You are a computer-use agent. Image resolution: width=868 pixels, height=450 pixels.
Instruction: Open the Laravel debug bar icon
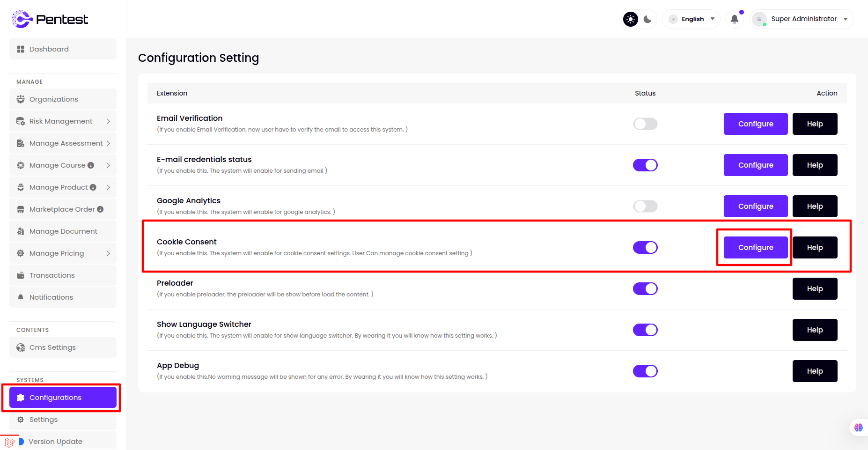[9, 443]
